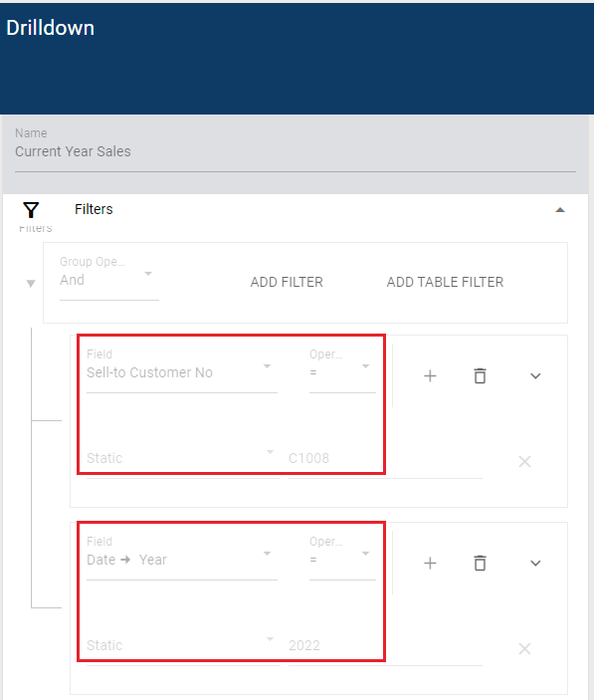
Task: Collapse the filter group triangle
Action: [x=31, y=284]
